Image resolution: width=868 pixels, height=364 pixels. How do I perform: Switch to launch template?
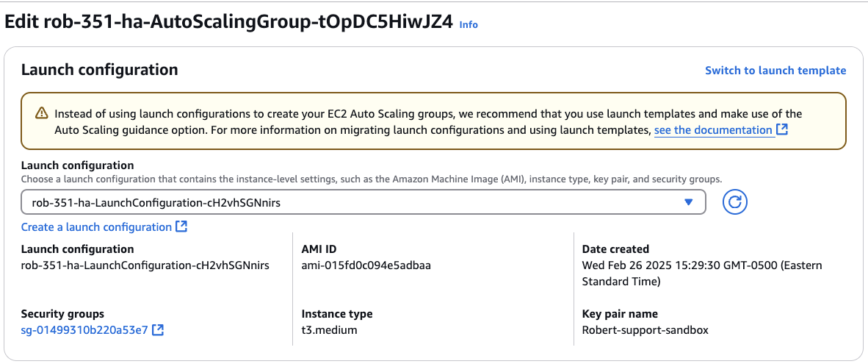(x=775, y=71)
